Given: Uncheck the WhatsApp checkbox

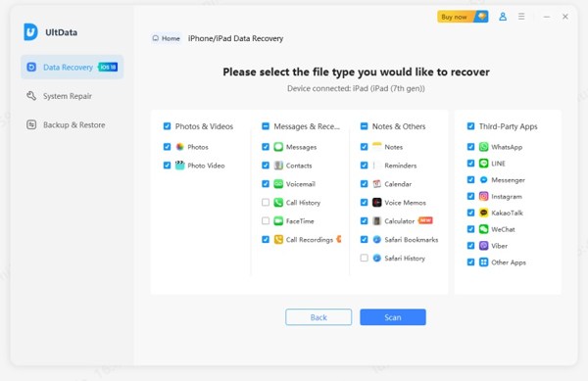Looking at the screenshot, I should [x=470, y=147].
